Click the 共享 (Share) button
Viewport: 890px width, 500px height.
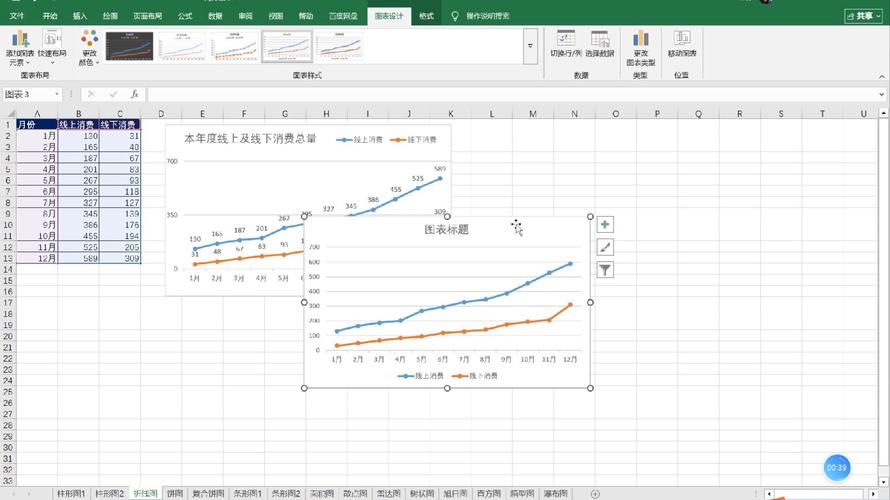pyautogui.click(x=863, y=16)
